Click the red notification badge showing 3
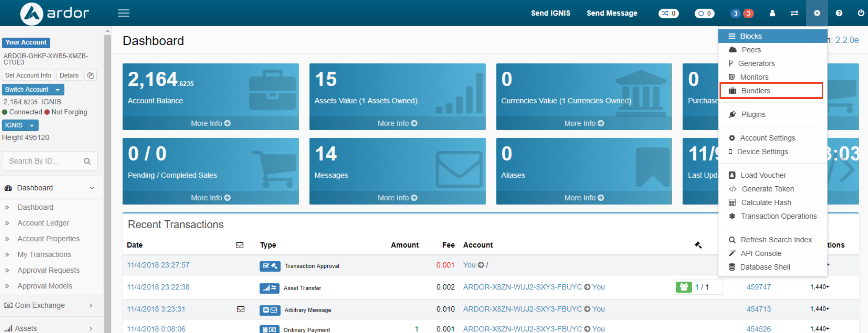The image size is (868, 333). pos(748,13)
